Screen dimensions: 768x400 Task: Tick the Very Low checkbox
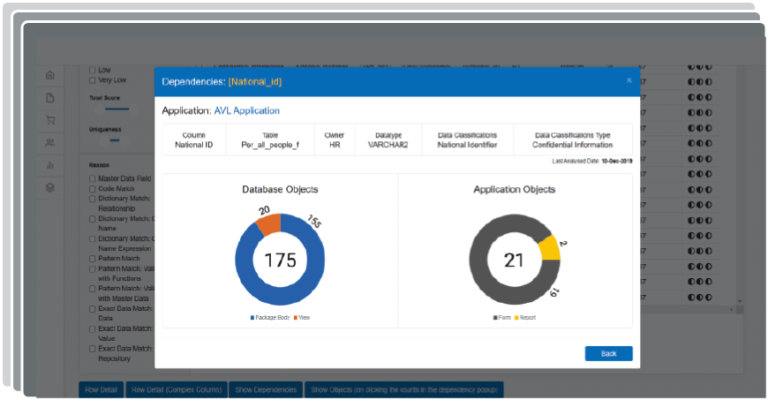(x=93, y=80)
